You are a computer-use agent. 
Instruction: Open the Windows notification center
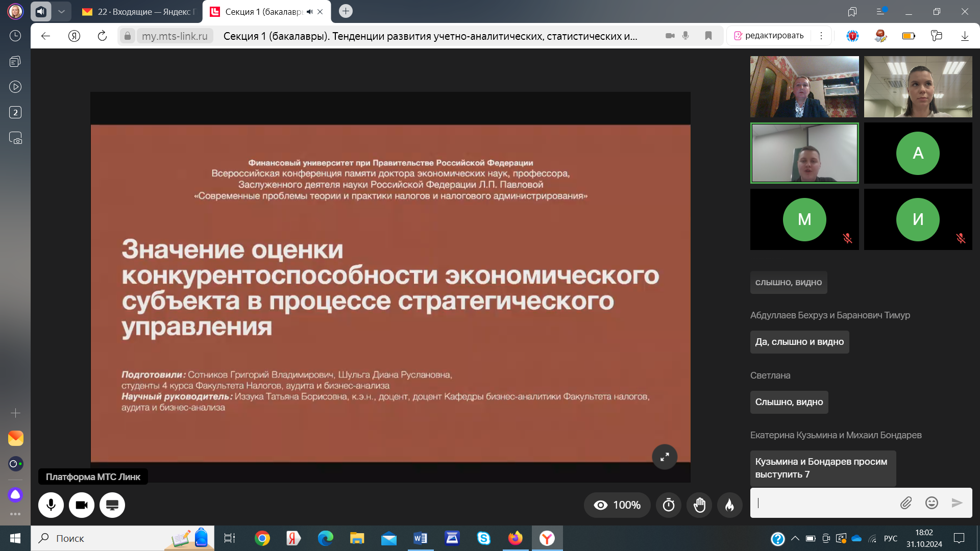959,538
